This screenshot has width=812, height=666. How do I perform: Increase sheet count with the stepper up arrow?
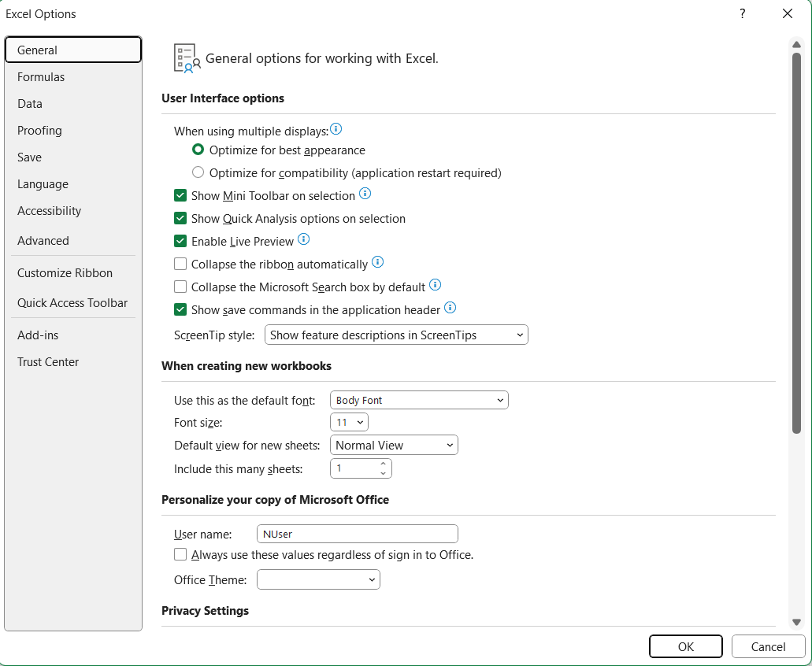click(x=384, y=464)
